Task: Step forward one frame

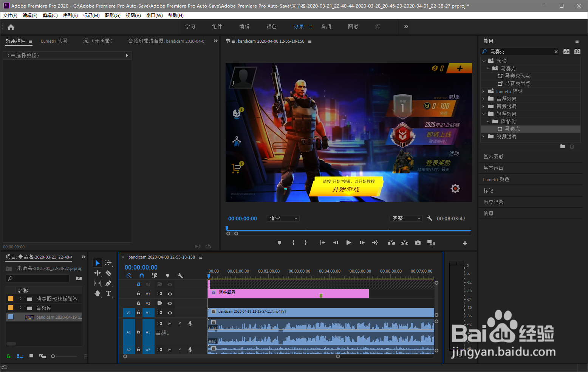Action: [x=362, y=243]
